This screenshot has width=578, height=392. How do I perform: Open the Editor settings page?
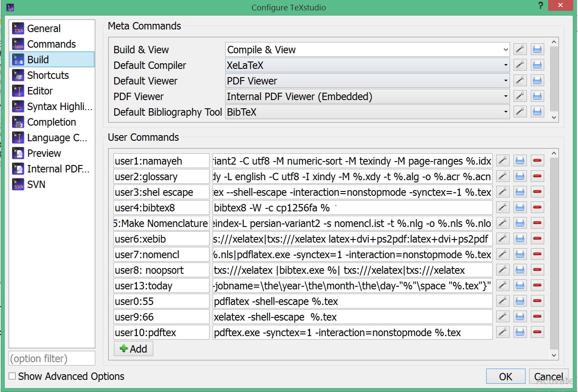52,91
